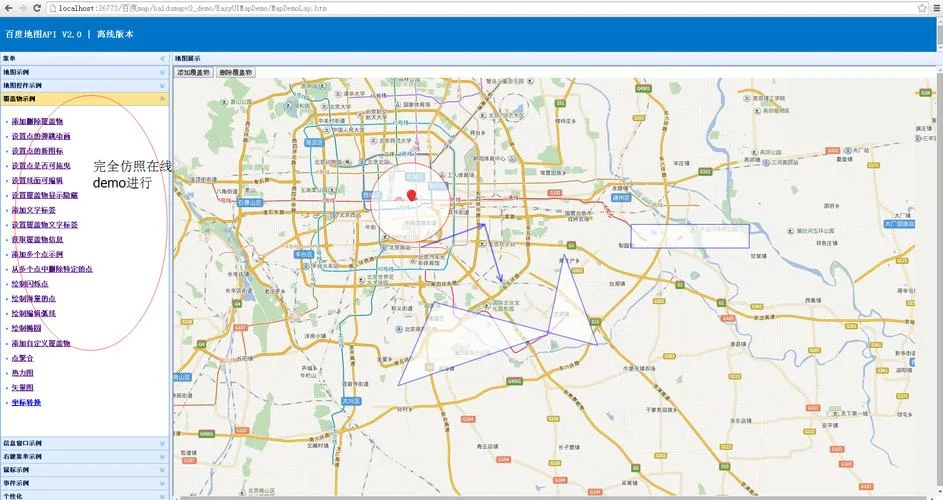Open the 设置覆盖物文字标签 link
The height and width of the screenshot is (500, 943).
click(45, 224)
